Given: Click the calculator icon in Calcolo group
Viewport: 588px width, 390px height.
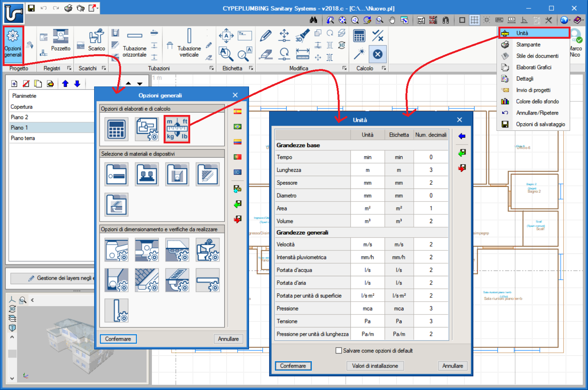Looking at the screenshot, I should pos(359,36).
